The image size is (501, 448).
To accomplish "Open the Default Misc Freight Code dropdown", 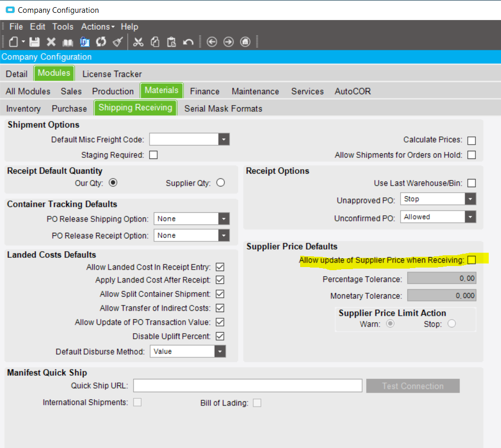I will pos(223,139).
